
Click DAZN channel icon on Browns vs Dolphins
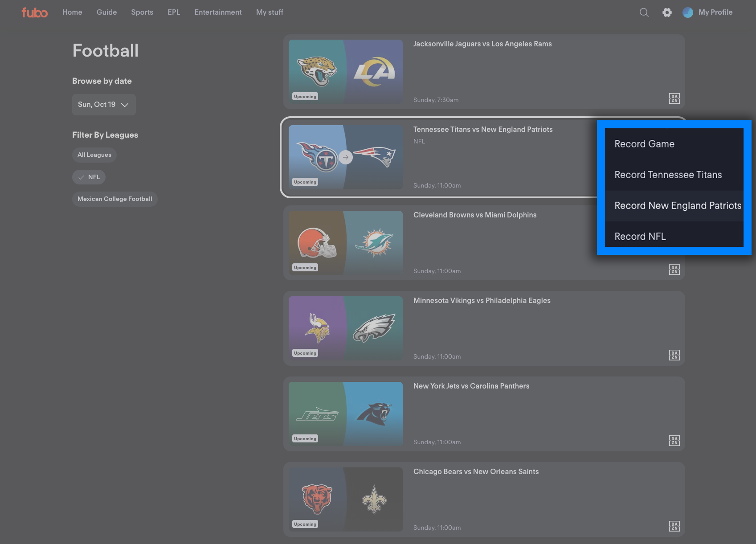point(674,270)
